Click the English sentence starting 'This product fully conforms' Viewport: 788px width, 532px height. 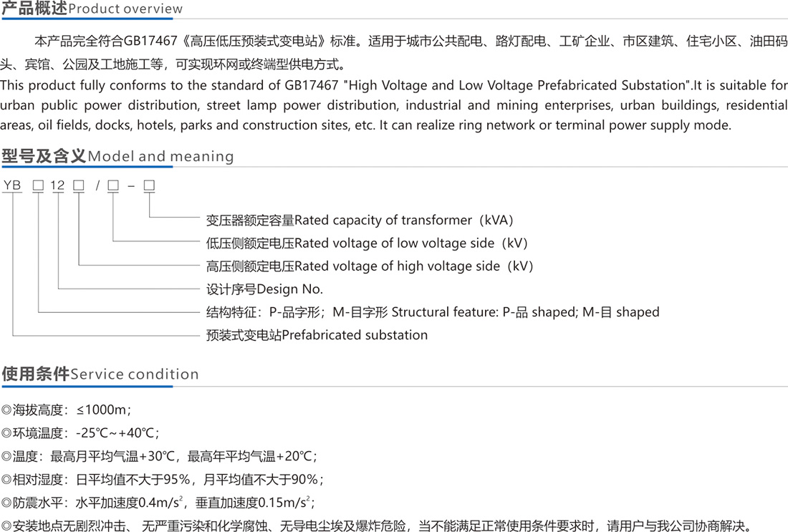pos(394,85)
